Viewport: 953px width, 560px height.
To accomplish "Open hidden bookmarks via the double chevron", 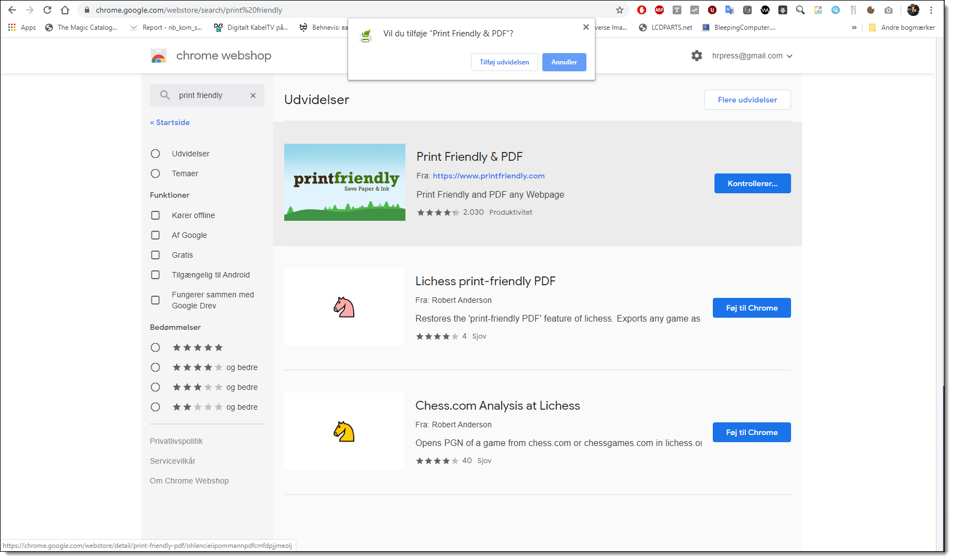I will 854,27.
